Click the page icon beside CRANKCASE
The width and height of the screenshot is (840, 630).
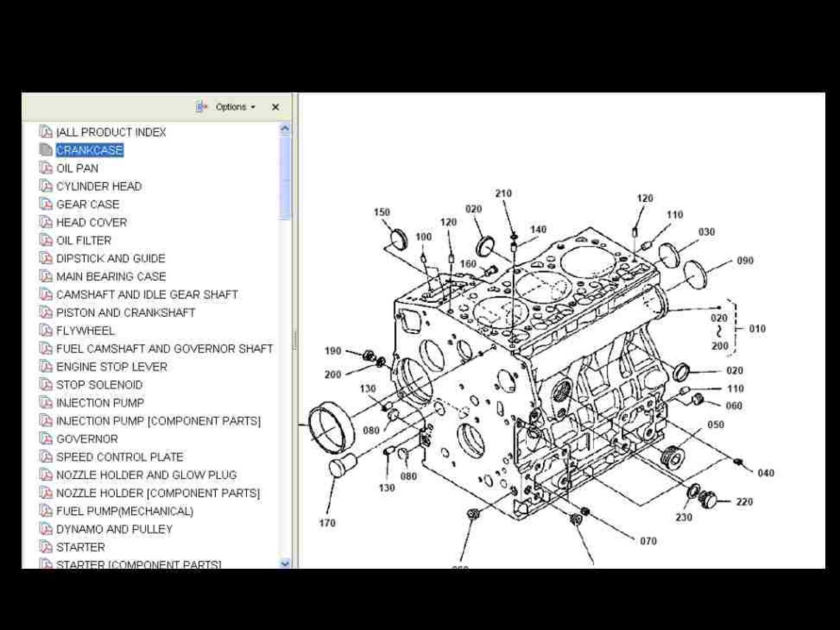46,150
